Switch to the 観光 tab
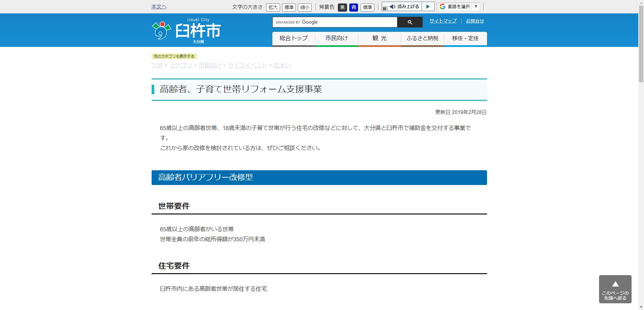Screen dimensions: 644x310 coord(379,38)
